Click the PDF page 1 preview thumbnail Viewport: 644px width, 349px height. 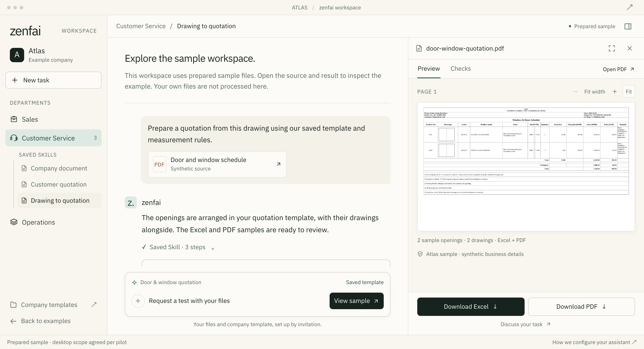coord(526,167)
